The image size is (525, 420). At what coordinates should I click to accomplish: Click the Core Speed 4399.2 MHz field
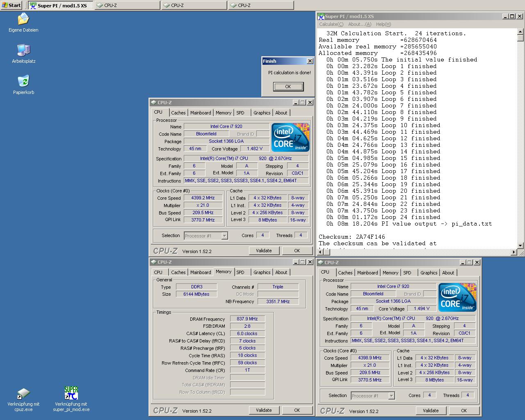tap(203, 198)
